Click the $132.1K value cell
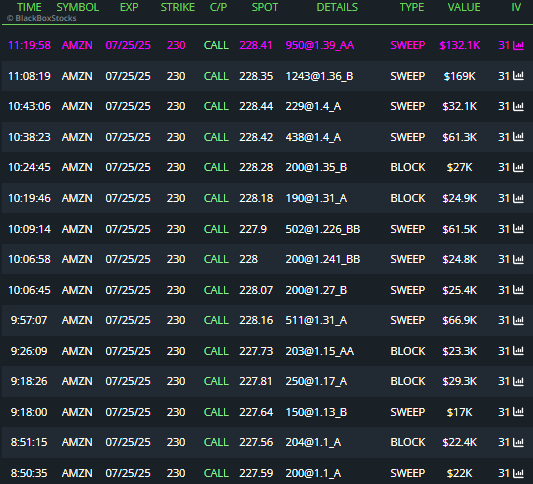This screenshot has width=533, height=484. 460,45
